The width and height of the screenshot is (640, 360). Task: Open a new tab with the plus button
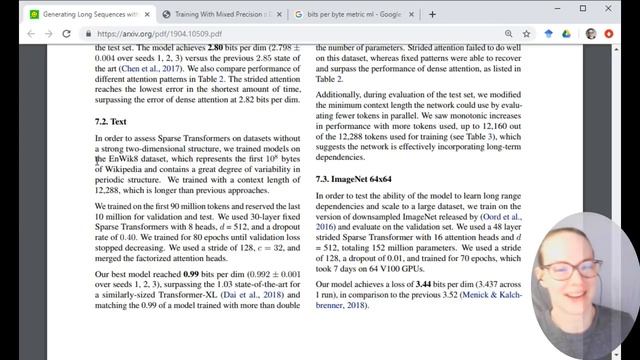pos(432,15)
